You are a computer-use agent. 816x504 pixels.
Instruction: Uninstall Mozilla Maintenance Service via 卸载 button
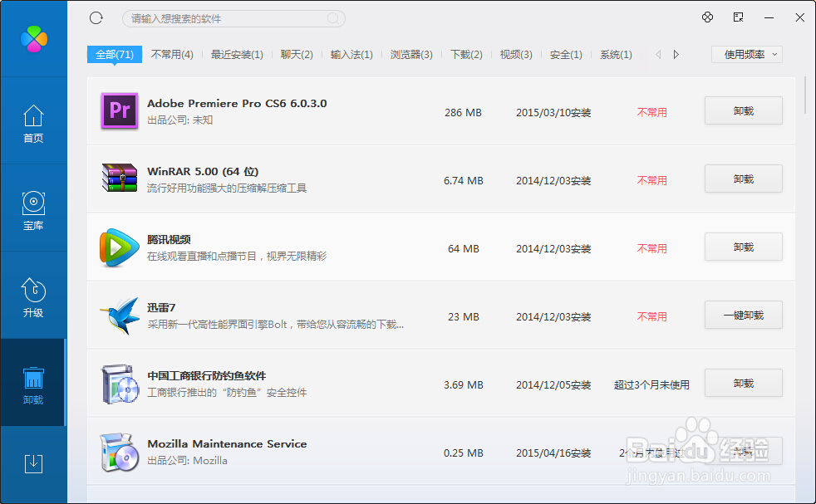(x=743, y=451)
